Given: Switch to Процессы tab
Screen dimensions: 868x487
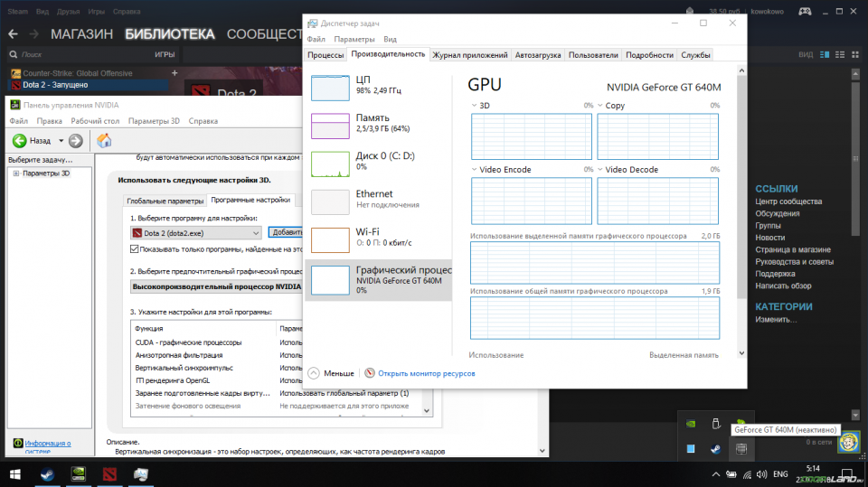Looking at the screenshot, I should [325, 55].
